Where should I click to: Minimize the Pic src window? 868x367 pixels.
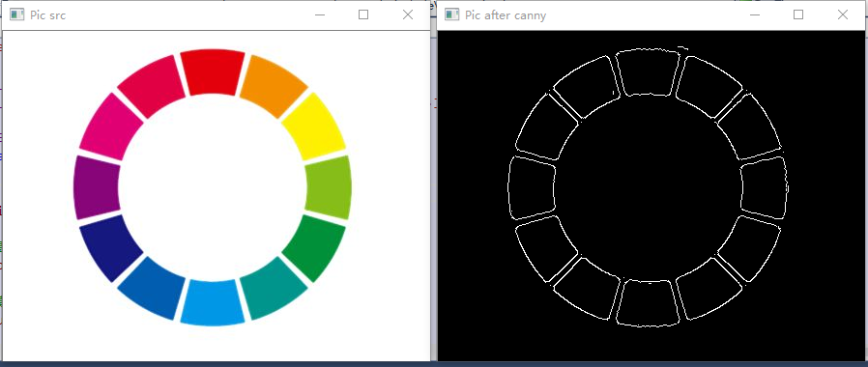319,14
